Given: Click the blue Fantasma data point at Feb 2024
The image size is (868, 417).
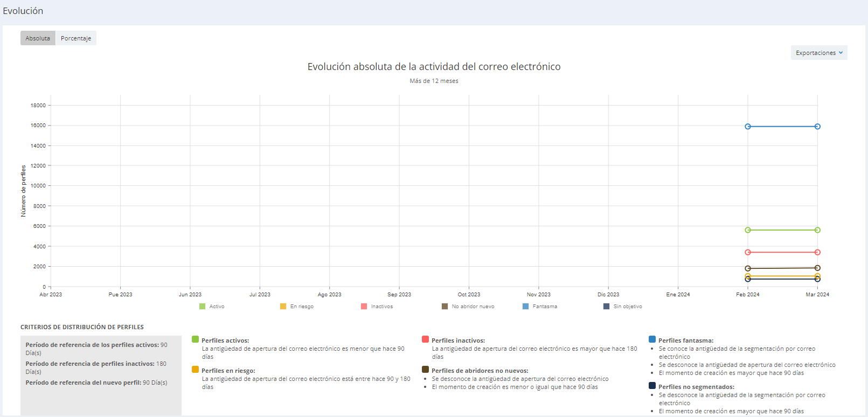Looking at the screenshot, I should (x=748, y=127).
